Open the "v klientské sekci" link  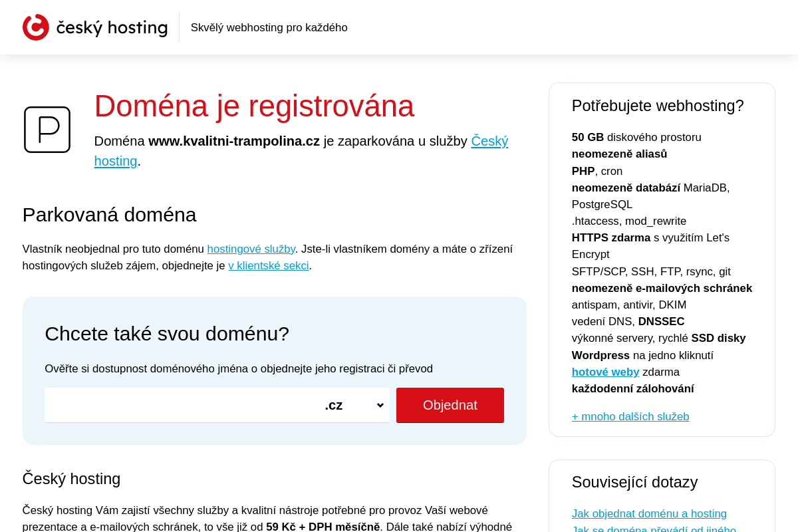(268, 265)
